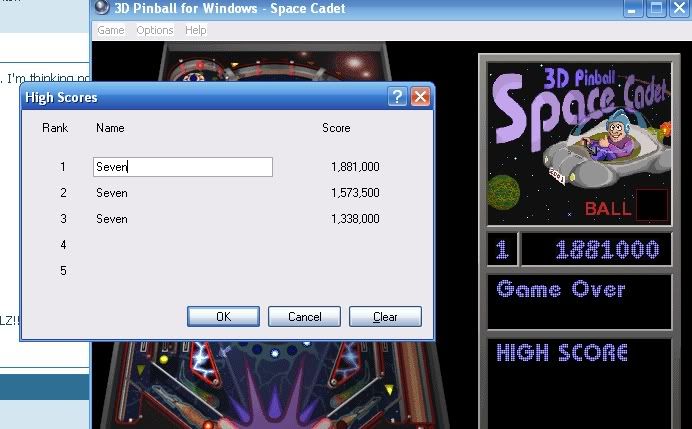Close the 3D Pinball window
The height and width of the screenshot is (429, 692).
tap(680, 8)
